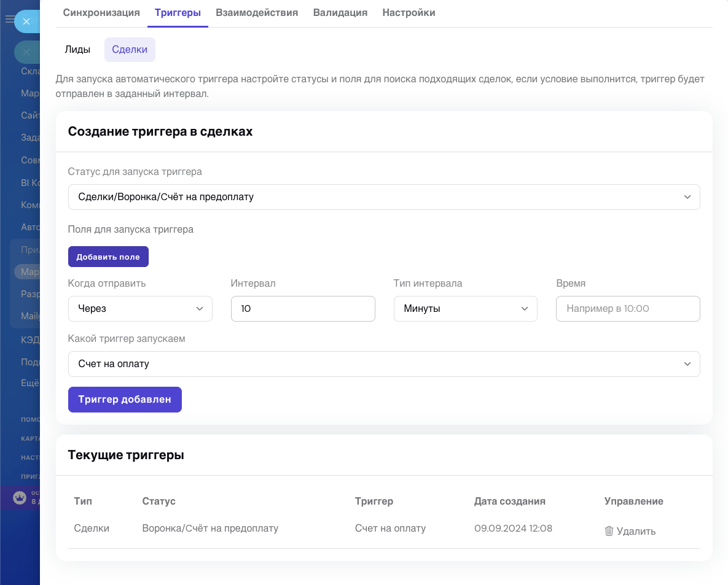Open the Тип интервала dropdown
This screenshot has height=585, width=728.
tap(465, 309)
